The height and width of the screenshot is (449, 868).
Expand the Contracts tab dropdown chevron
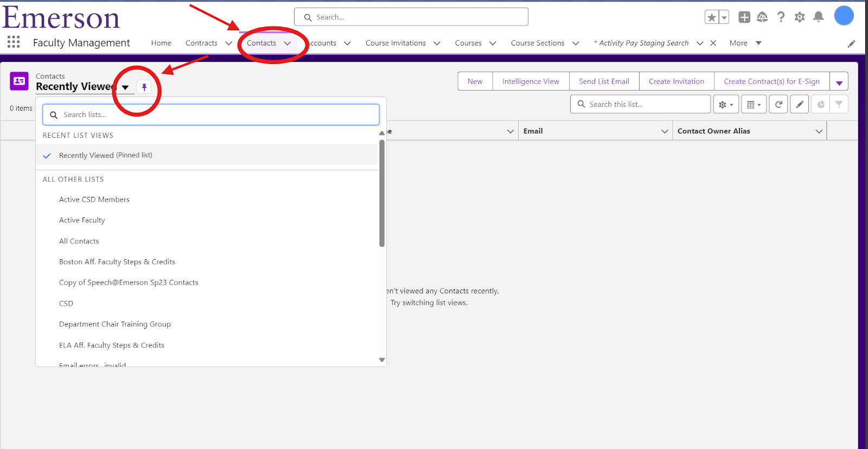(228, 43)
